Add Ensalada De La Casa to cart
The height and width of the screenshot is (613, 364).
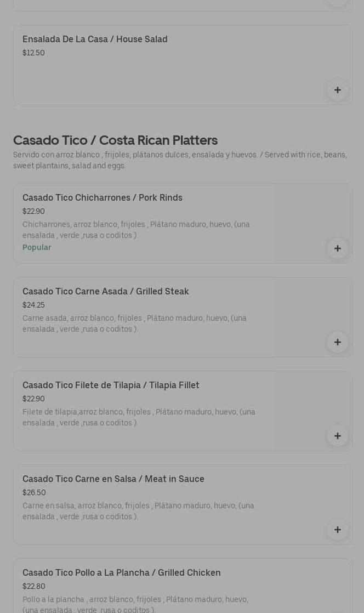(337, 90)
